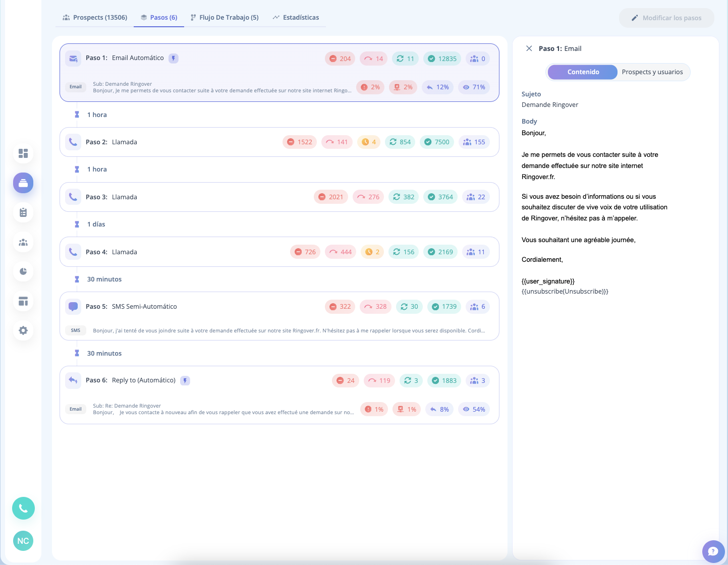Click the 1 días delay label
This screenshot has height=565, width=728.
click(96, 224)
